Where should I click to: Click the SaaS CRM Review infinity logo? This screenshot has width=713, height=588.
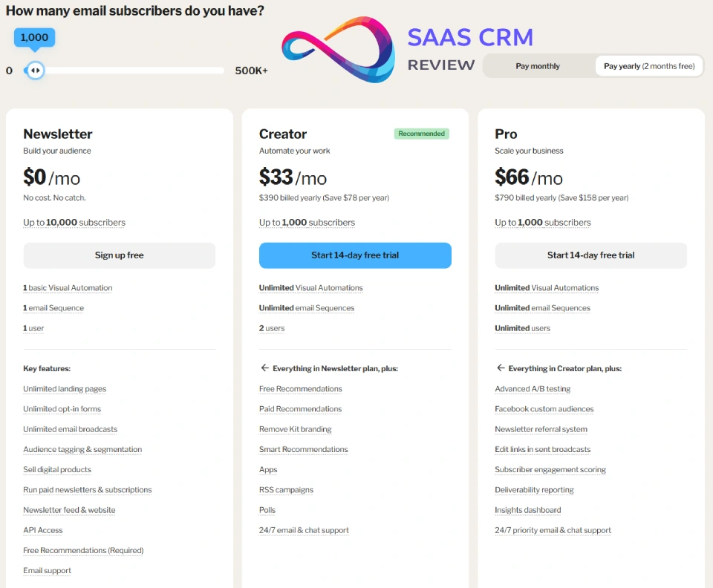pyautogui.click(x=338, y=49)
